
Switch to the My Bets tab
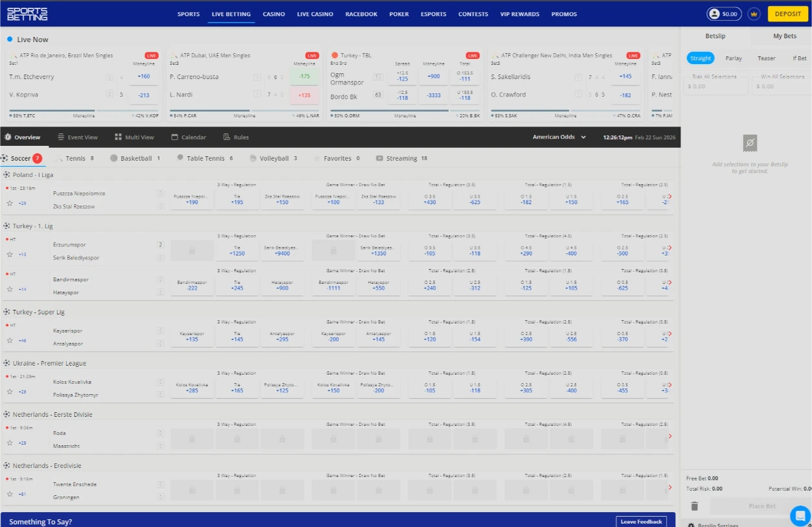(785, 36)
